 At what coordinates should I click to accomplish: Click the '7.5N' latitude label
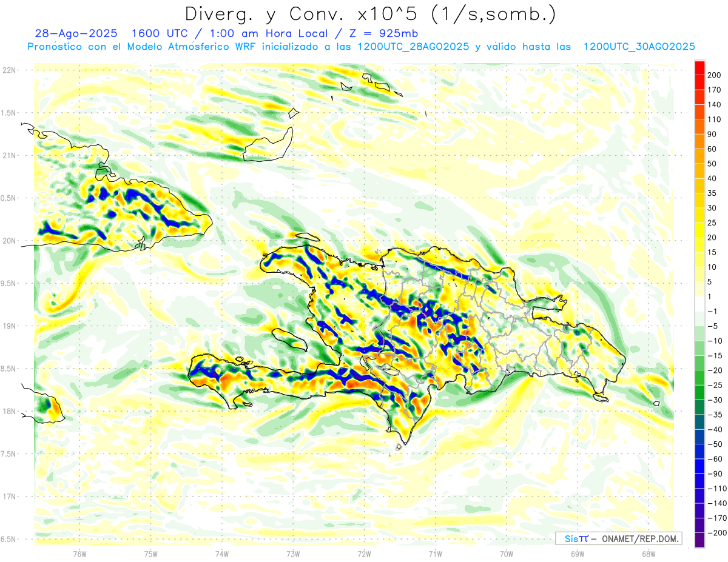click(x=9, y=454)
